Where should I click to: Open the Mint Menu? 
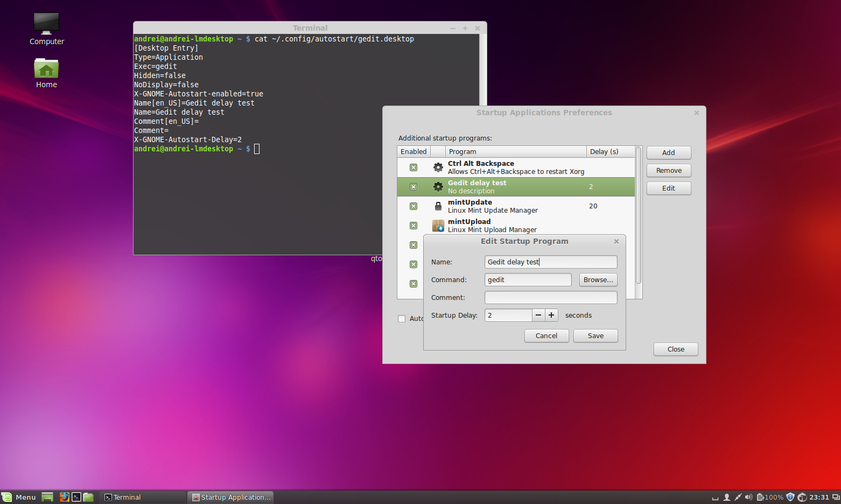click(x=19, y=497)
